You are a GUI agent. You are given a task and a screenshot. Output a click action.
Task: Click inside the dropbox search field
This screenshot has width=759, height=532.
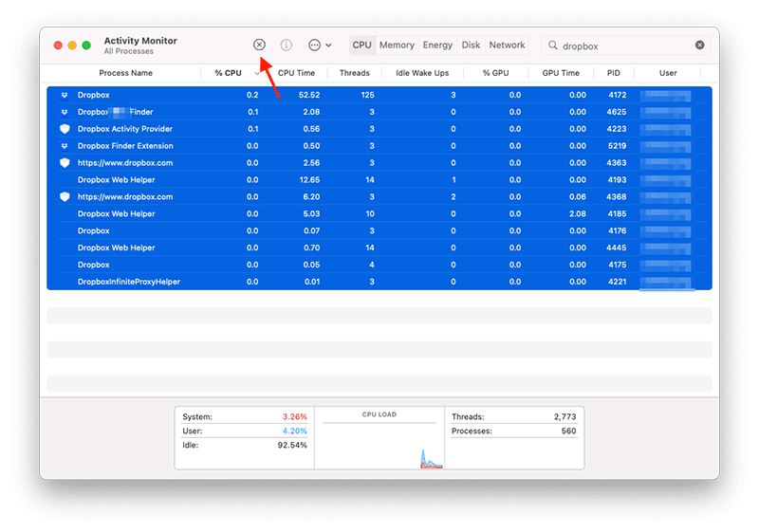click(x=627, y=46)
